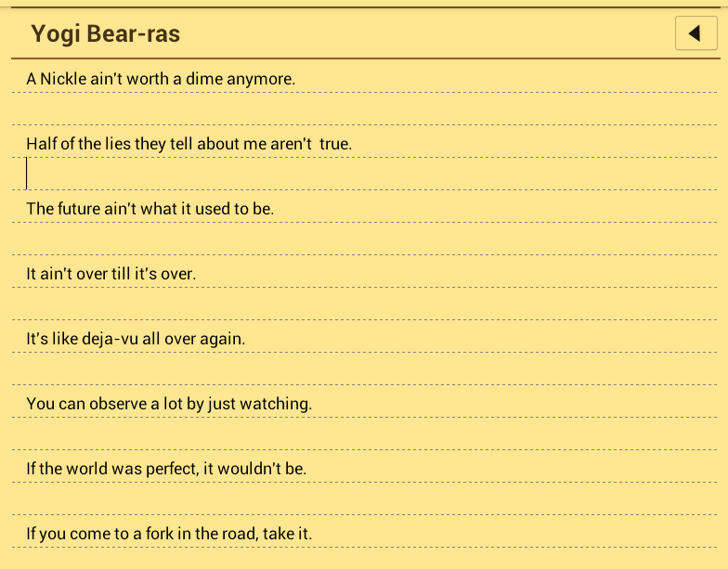Click the 'It ain't over till it's over' line
This screenshot has width=728, height=569.
pyautogui.click(x=110, y=274)
